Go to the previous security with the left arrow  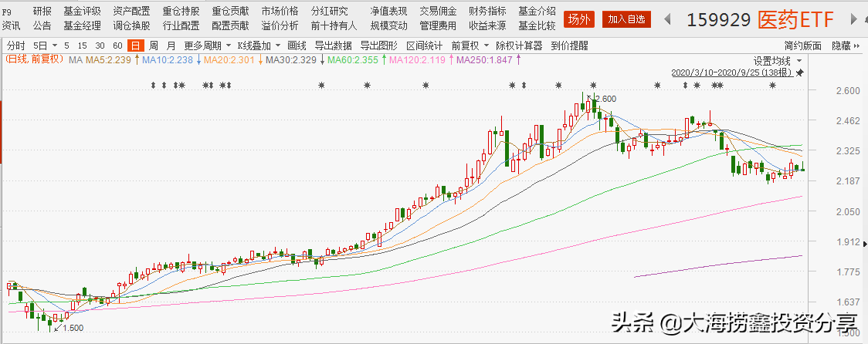point(667,19)
